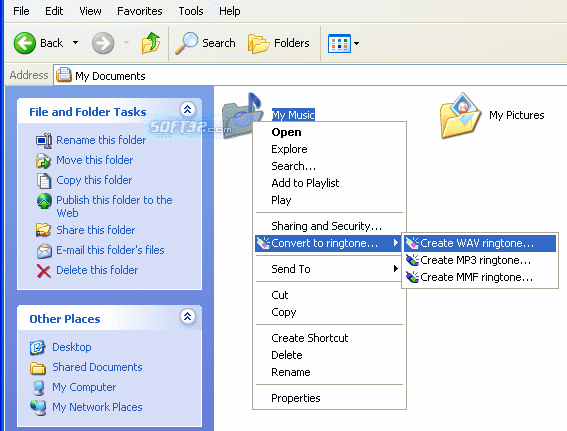Click the Move this folder icon
The image size is (567, 431).
43,161
